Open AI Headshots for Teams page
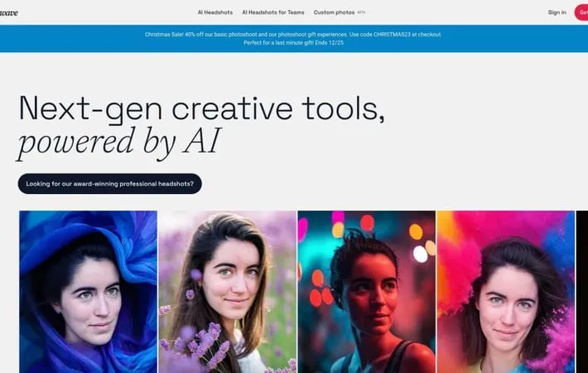This screenshot has width=588, height=373. 273,12
